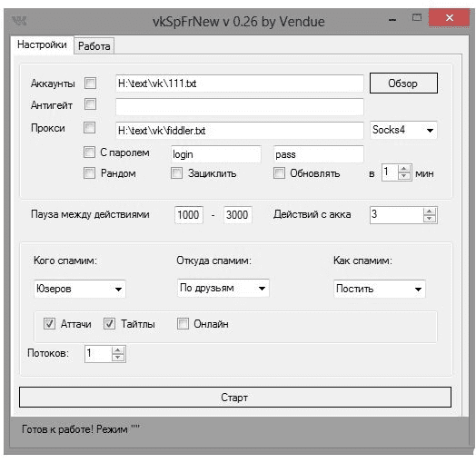Select the Настройки tab
Screen dimensions: 476x462
[x=42, y=44]
